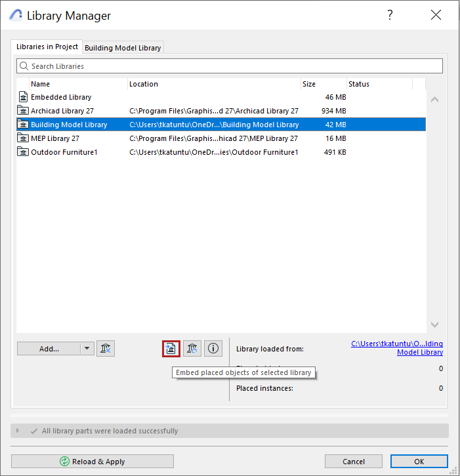Click the 934 MB size cell
This screenshot has width=460, height=476.
click(x=333, y=111)
